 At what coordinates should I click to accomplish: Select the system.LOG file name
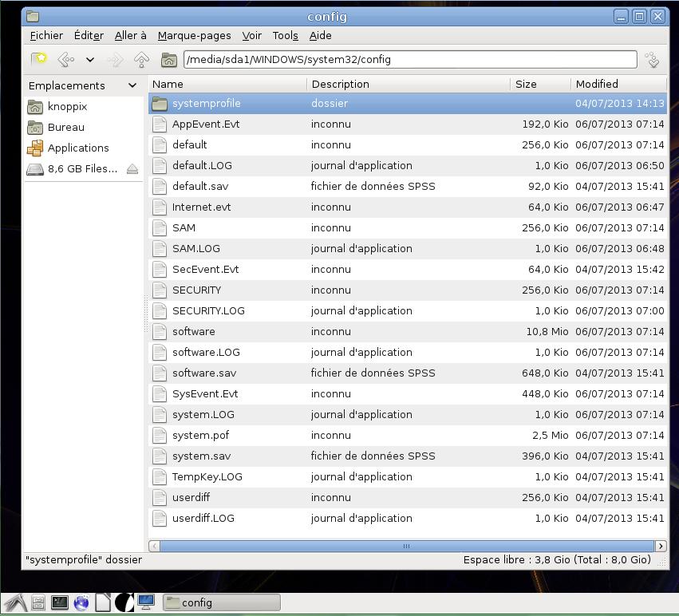[x=203, y=415]
